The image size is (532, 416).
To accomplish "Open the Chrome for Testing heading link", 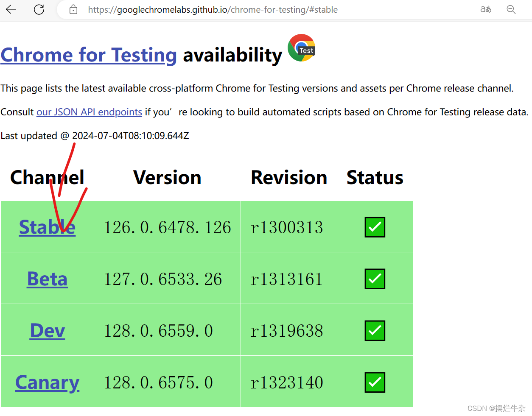I will point(89,55).
